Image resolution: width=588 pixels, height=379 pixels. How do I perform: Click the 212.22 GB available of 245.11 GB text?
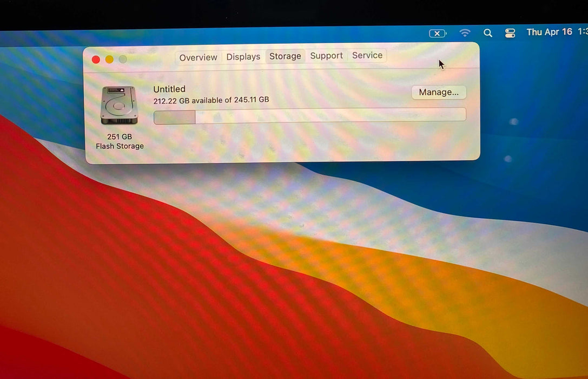pyautogui.click(x=211, y=100)
